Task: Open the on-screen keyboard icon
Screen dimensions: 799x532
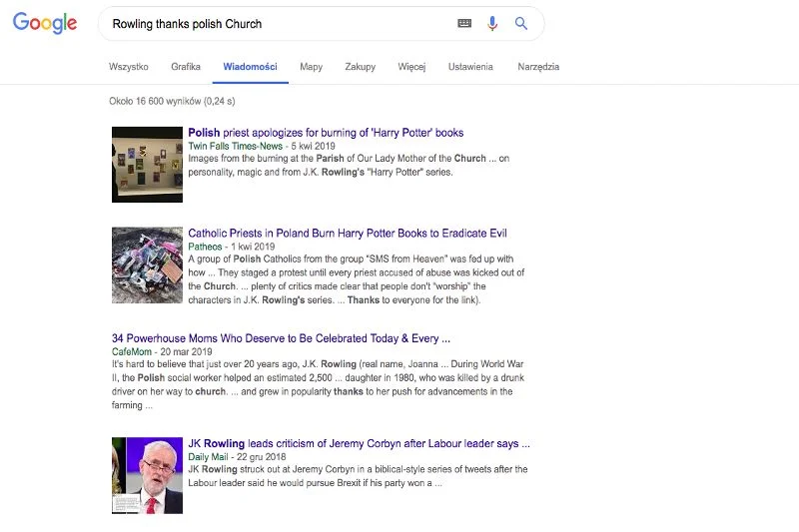Action: 464,23
